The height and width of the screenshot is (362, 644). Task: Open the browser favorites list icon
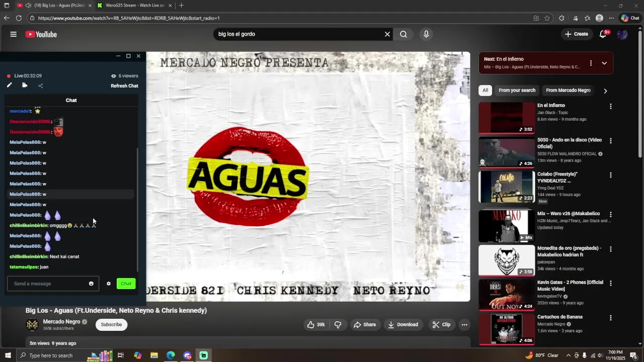pyautogui.click(x=587, y=18)
